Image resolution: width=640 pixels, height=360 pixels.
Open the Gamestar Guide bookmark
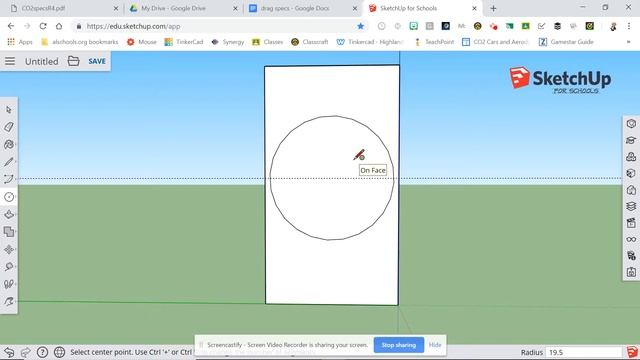(x=566, y=42)
